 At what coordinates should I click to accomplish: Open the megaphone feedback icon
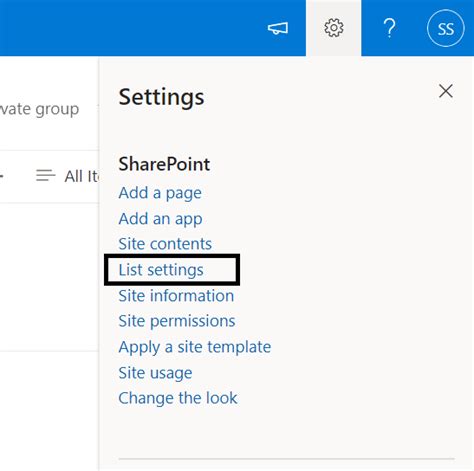[278, 28]
